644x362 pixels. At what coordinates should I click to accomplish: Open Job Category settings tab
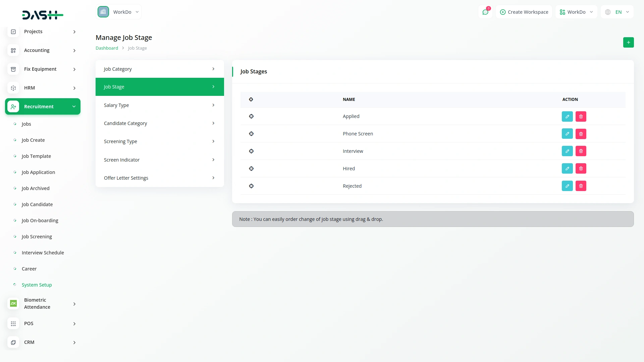tap(160, 69)
